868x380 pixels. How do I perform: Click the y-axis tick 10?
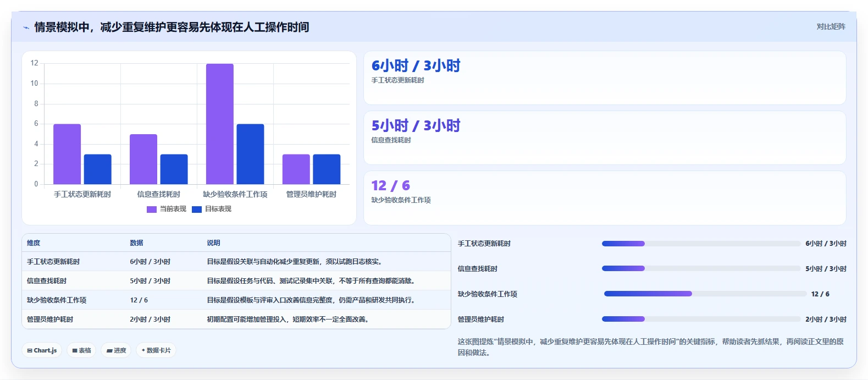[35, 84]
